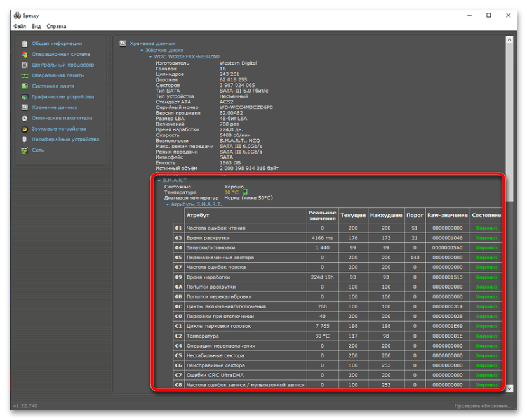Click the Ошибки CRC UltraDMA row

pyautogui.click(x=338, y=376)
